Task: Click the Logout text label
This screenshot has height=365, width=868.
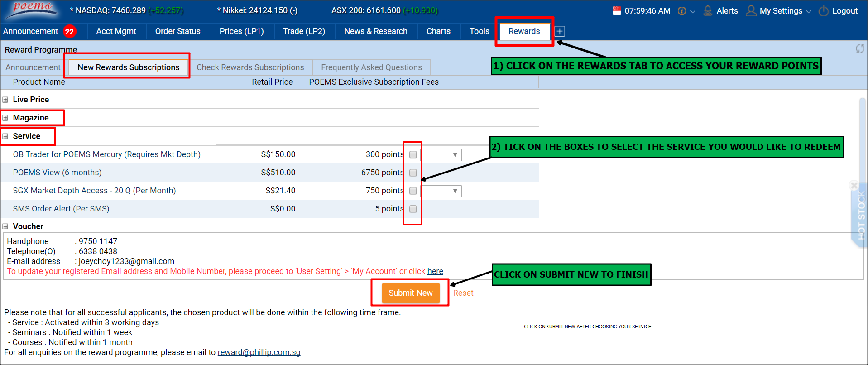Action: (845, 11)
